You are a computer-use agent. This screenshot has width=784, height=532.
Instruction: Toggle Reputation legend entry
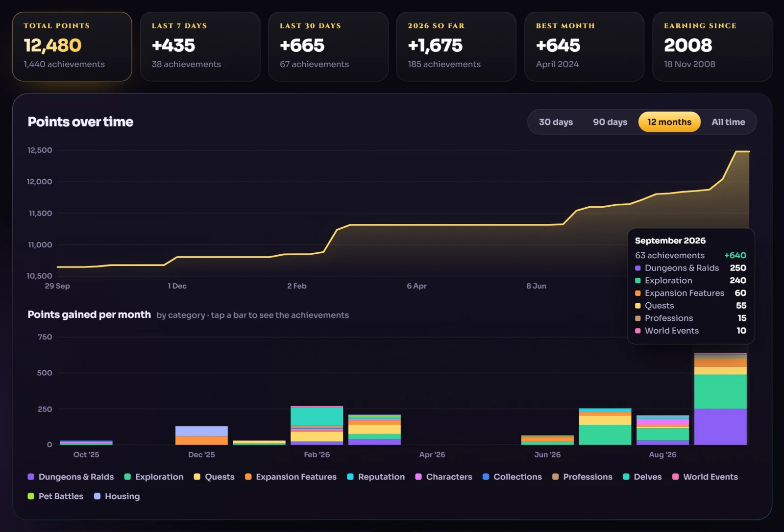[x=376, y=477]
